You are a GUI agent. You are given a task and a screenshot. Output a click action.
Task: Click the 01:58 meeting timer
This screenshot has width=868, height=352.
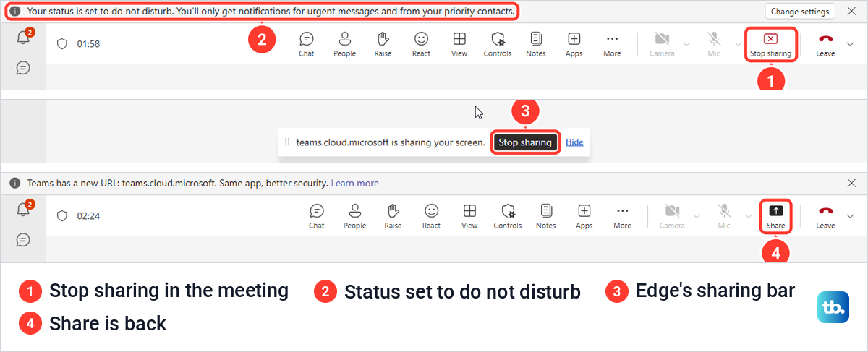[88, 44]
